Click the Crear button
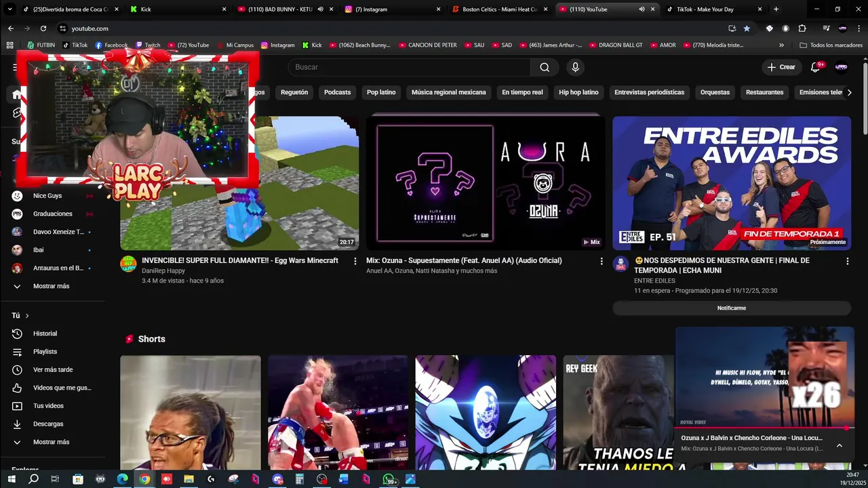Viewport: 868px width, 488px height. [781, 67]
